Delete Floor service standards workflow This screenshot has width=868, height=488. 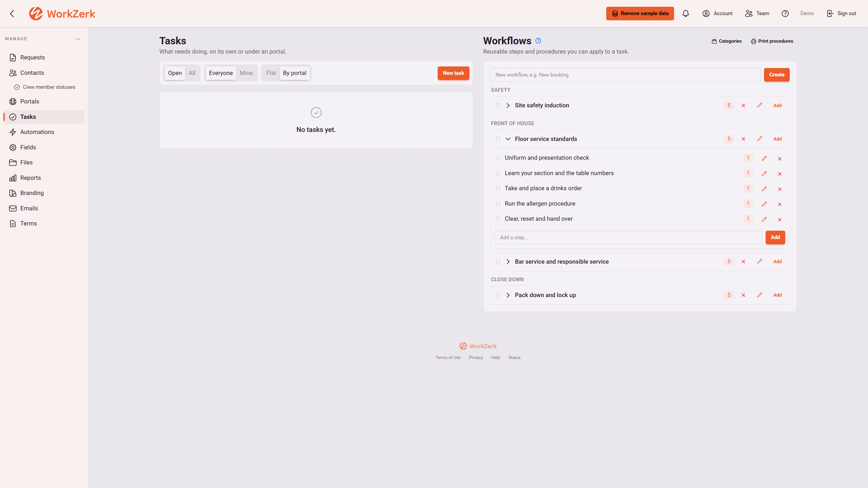pos(743,139)
